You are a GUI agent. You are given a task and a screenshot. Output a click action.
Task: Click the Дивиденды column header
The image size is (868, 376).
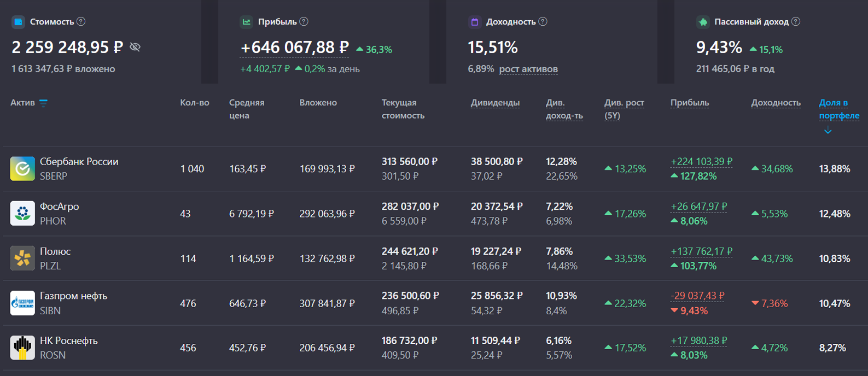point(495,103)
